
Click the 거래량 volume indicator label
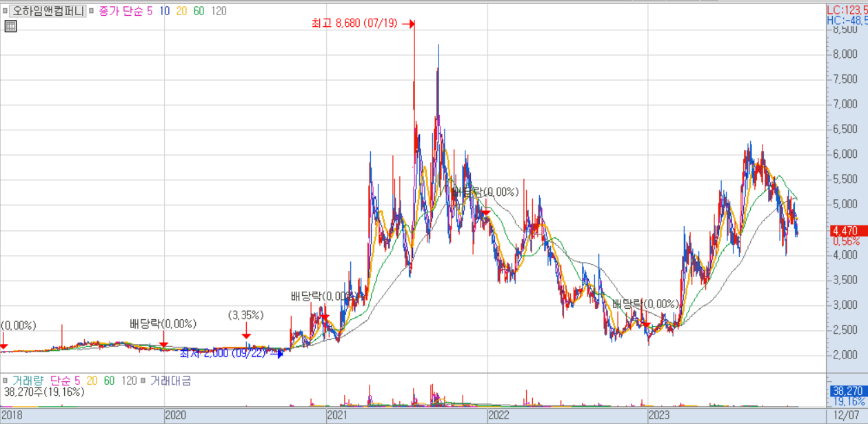[x=27, y=381]
